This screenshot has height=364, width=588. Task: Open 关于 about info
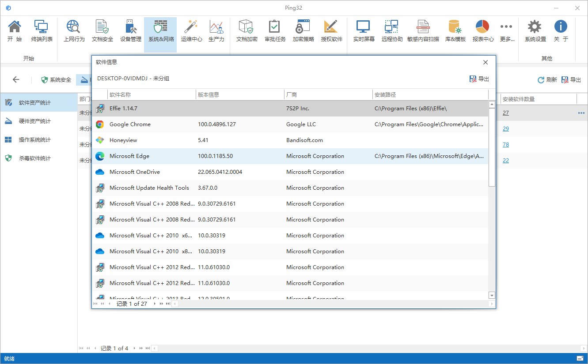tap(561, 31)
